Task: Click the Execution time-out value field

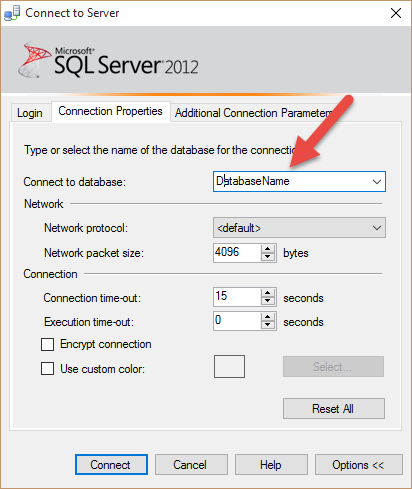Action: click(x=237, y=321)
